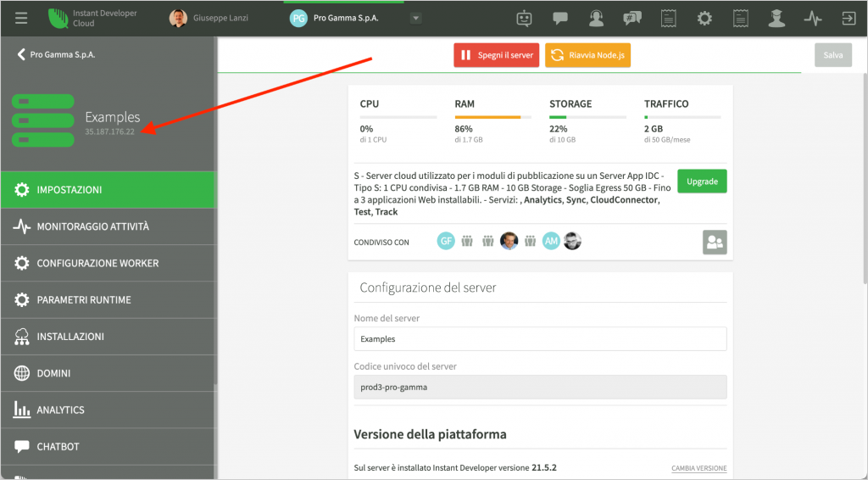Viewport: 868px width, 480px height.
Task: Click the Configurazione del server heading
Action: point(428,287)
